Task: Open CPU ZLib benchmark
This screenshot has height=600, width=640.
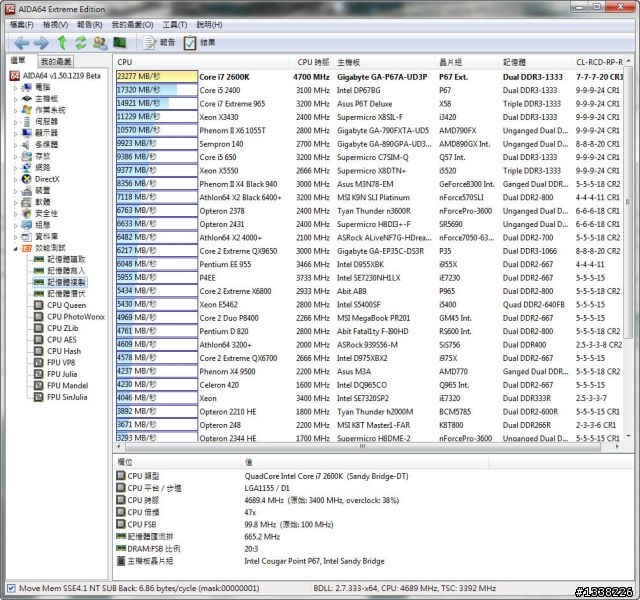Action: (x=62, y=328)
